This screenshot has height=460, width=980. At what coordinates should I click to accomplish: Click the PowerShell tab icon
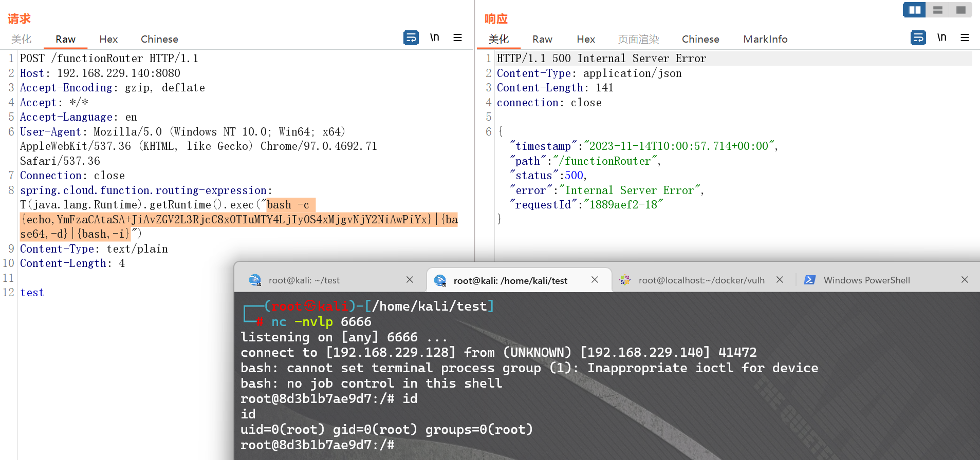[x=810, y=280]
